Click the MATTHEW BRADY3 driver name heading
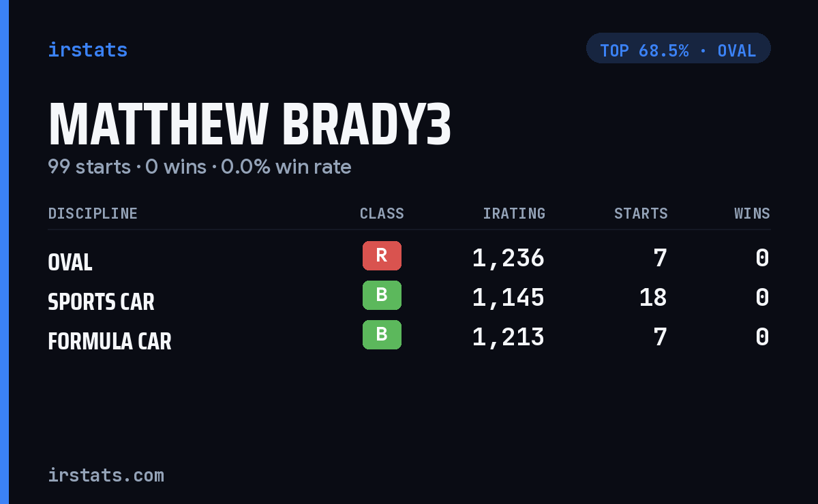Image resolution: width=818 pixels, height=504 pixels. coord(249,124)
